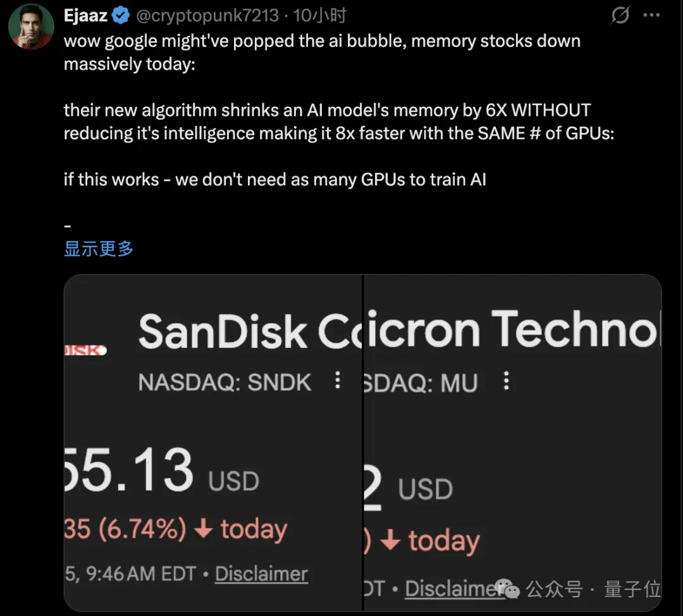The image size is (683, 616).
Task: Click the 公众号 量子位 watermark text
Action: click(593, 589)
